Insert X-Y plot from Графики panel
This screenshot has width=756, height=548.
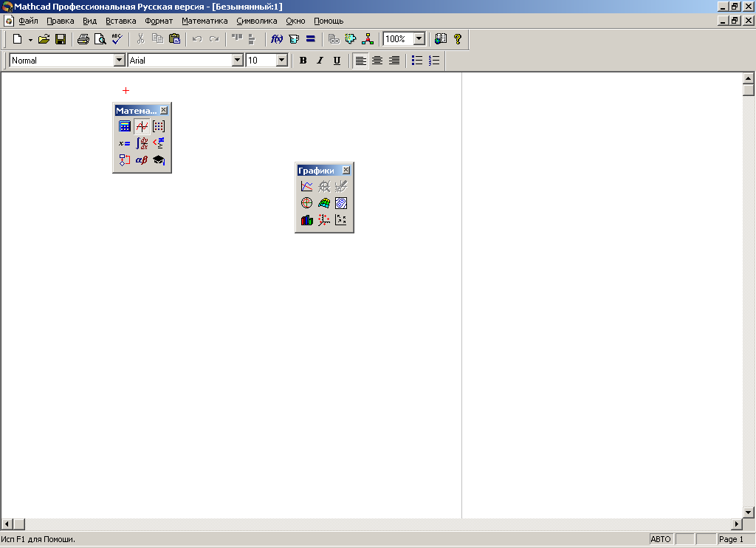point(306,186)
